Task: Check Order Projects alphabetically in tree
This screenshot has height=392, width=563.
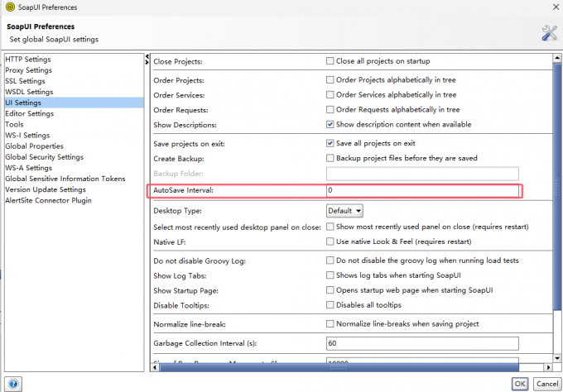Action: (x=330, y=79)
